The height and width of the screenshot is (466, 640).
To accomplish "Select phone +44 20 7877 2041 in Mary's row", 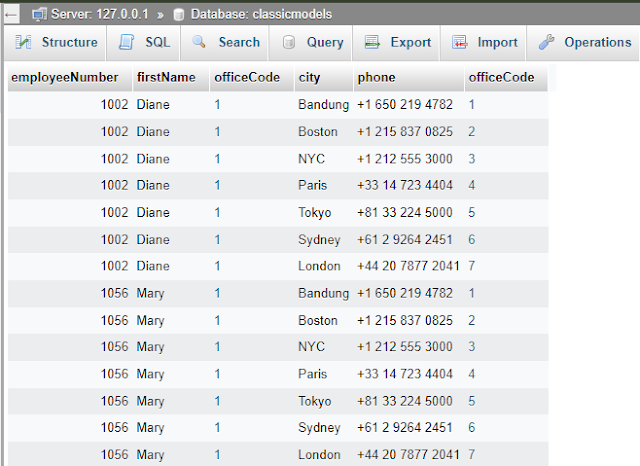I will [408, 454].
